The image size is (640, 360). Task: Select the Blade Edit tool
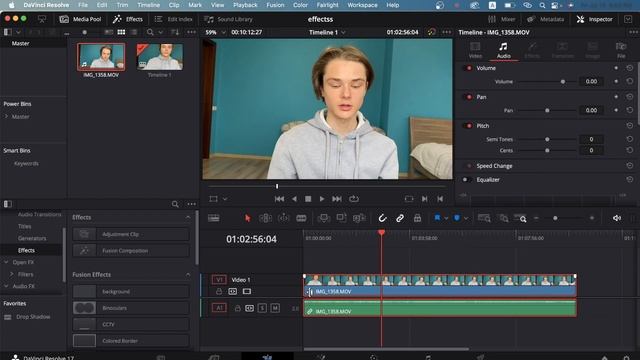click(x=301, y=218)
